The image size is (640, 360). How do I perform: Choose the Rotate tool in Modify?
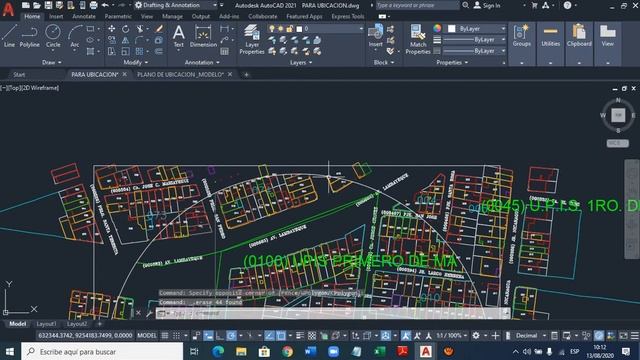click(x=125, y=29)
